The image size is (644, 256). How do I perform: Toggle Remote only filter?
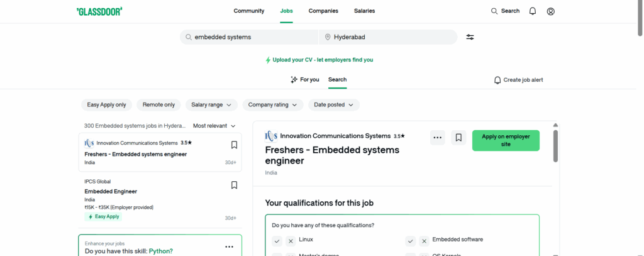click(x=158, y=105)
